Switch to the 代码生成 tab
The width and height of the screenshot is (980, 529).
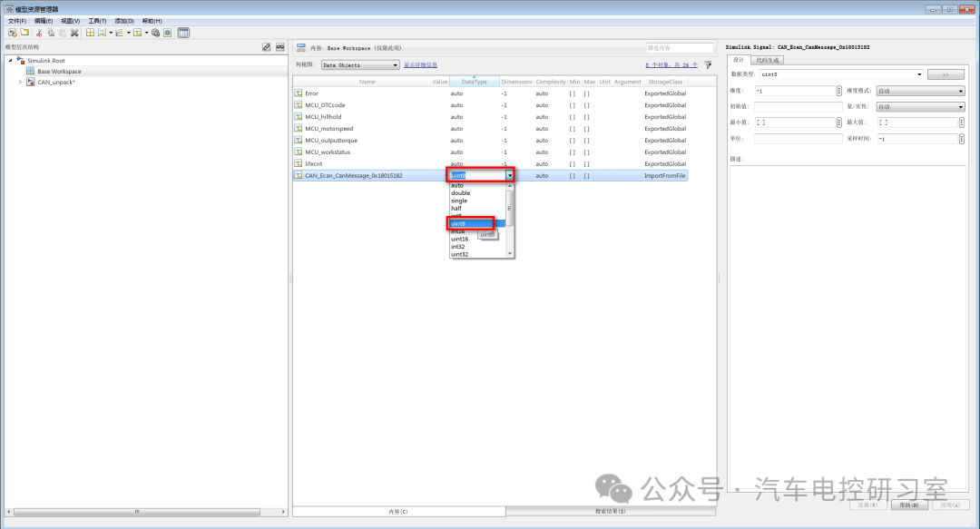(x=768, y=60)
